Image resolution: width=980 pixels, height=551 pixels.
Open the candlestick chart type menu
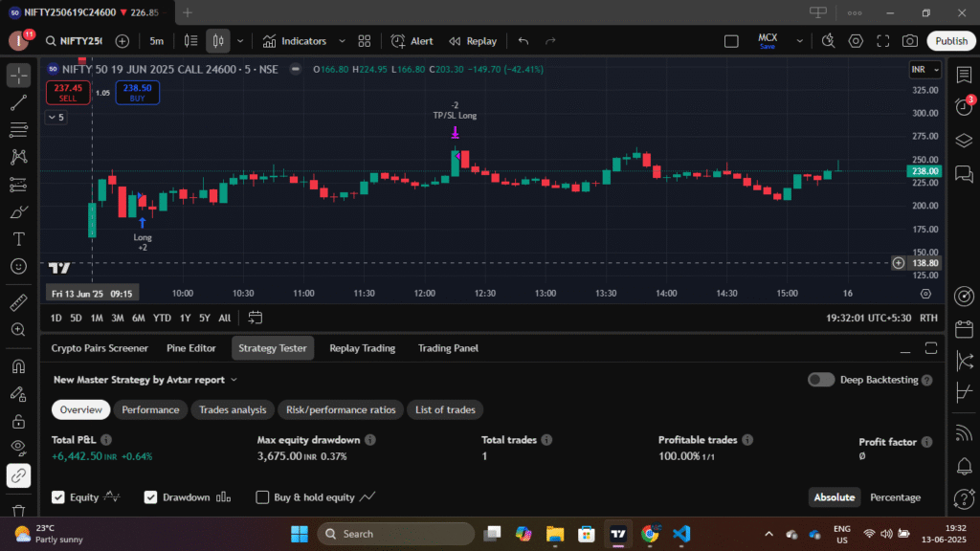pyautogui.click(x=218, y=41)
